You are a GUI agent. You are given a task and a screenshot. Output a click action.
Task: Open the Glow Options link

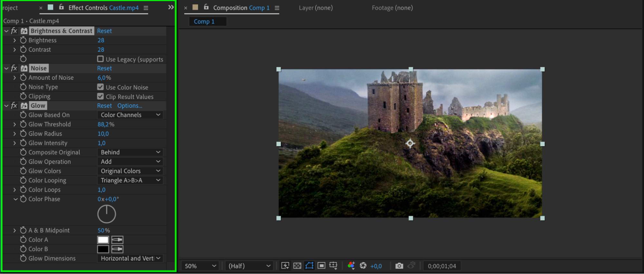pyautogui.click(x=130, y=106)
